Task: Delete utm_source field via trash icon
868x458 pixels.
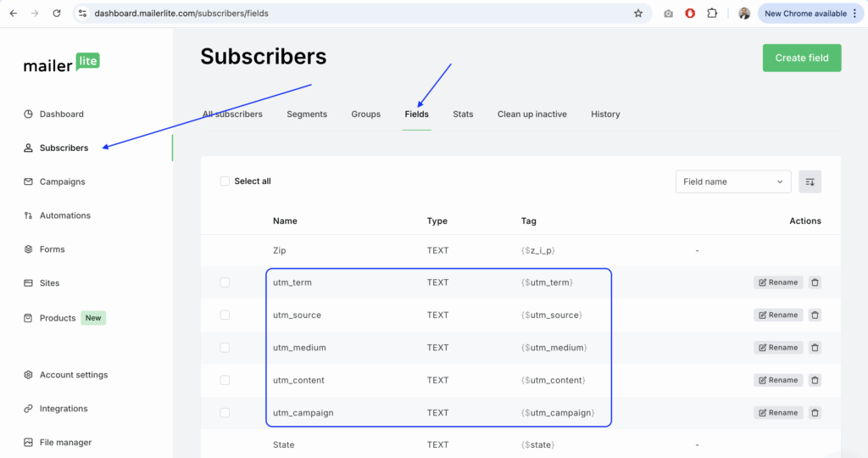Action: pos(815,316)
